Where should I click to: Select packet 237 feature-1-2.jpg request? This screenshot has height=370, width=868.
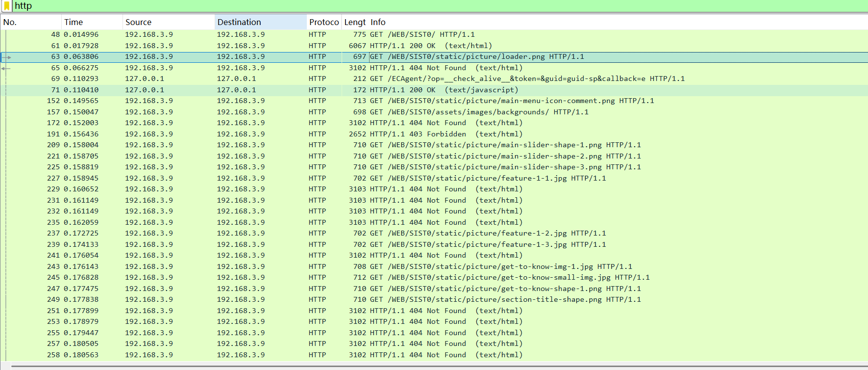[x=434, y=233]
